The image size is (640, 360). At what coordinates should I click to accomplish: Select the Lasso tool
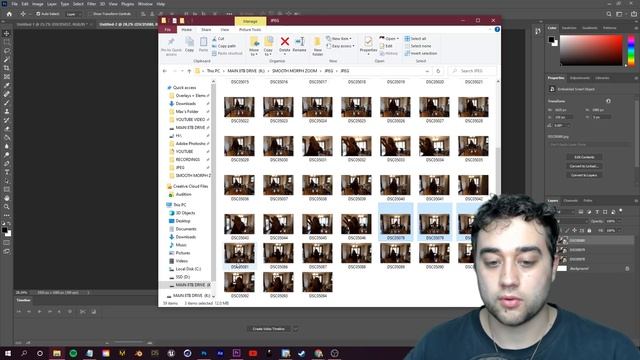pyautogui.click(x=7, y=51)
